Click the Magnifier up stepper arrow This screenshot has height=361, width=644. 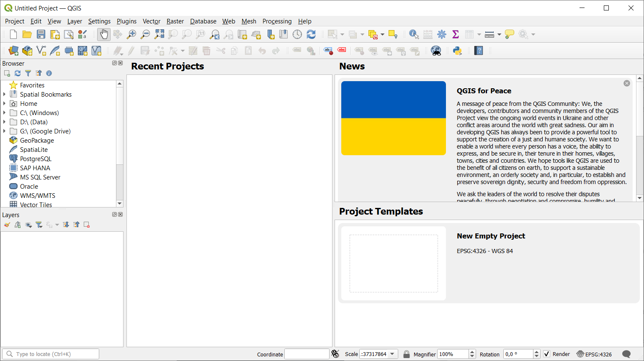pyautogui.click(x=472, y=352)
